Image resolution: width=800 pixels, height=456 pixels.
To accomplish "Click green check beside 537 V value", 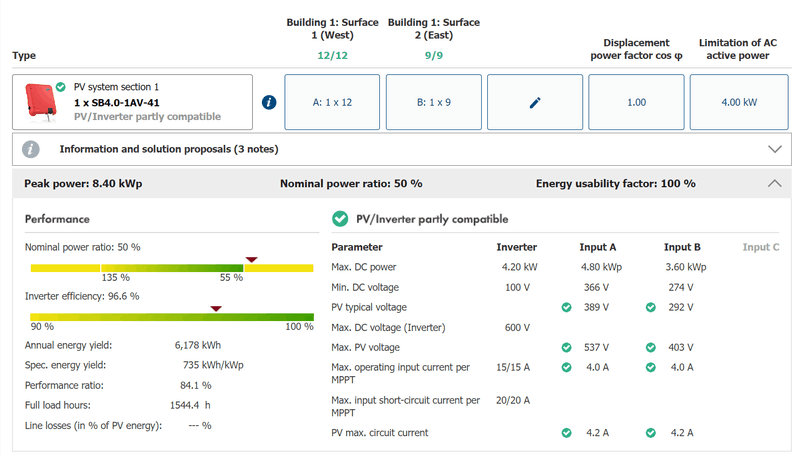I will (x=567, y=347).
